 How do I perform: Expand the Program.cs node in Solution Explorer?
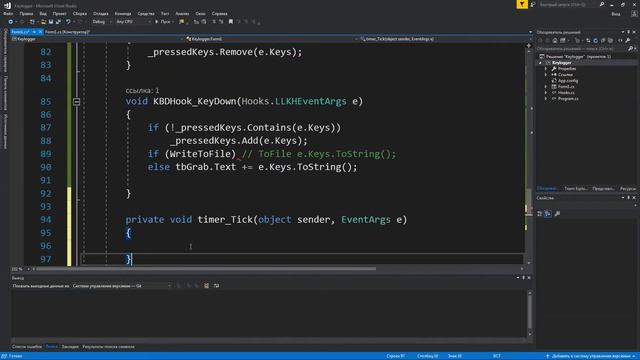pyautogui.click(x=546, y=98)
